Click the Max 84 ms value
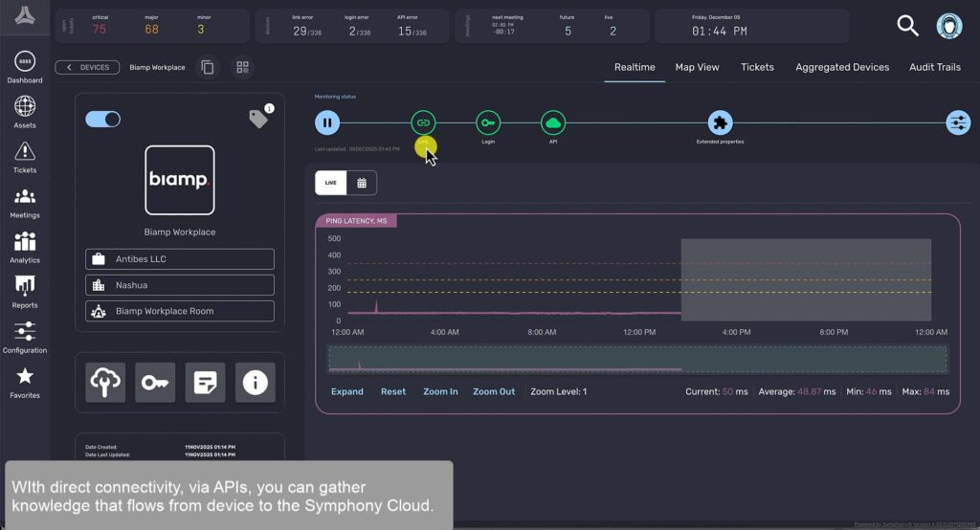Image resolution: width=980 pixels, height=530 pixels. click(928, 392)
